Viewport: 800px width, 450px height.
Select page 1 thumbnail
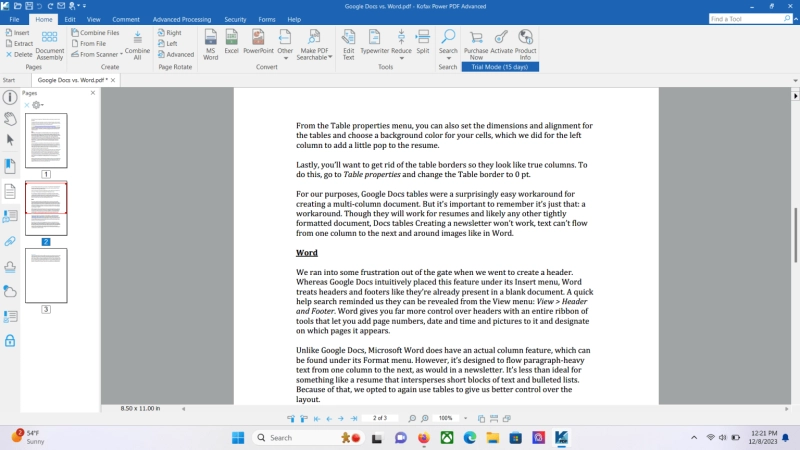pos(46,141)
